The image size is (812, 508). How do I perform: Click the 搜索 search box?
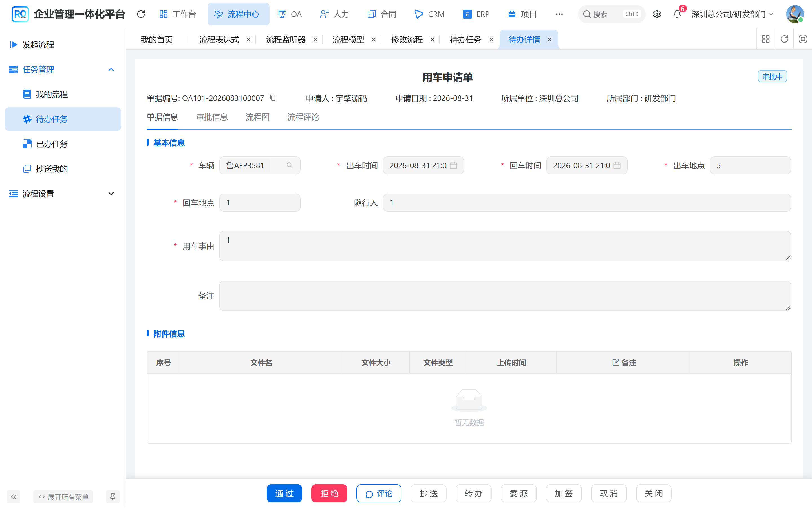(611, 14)
